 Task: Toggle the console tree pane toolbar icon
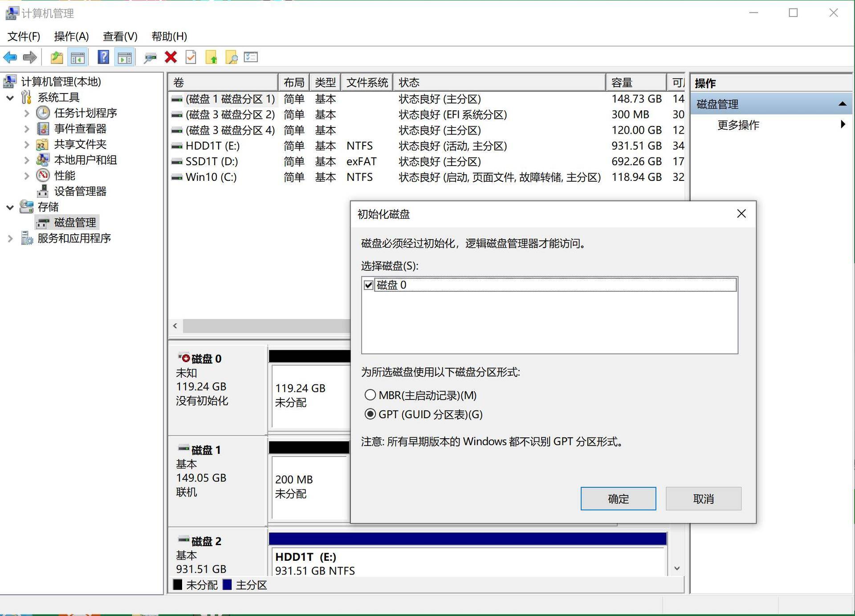tap(77, 57)
